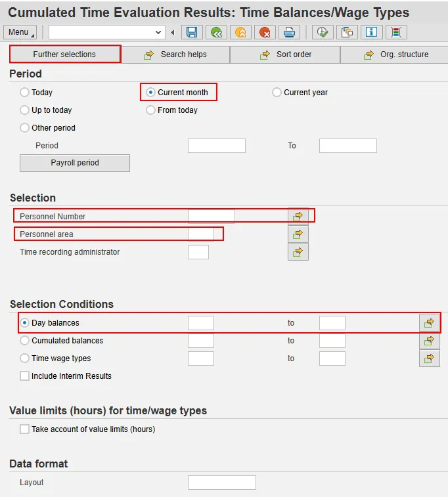Click the green Back icon
448x497 pixels.
click(x=216, y=32)
